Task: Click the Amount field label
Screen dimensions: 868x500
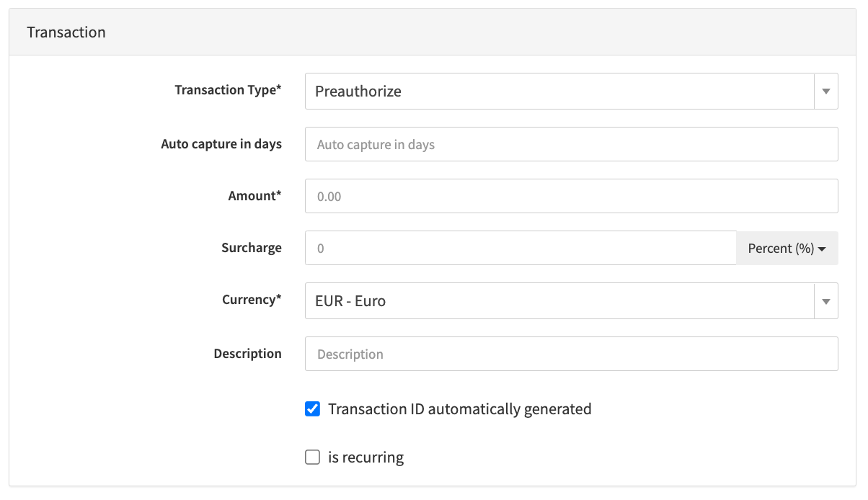Action: (254, 196)
